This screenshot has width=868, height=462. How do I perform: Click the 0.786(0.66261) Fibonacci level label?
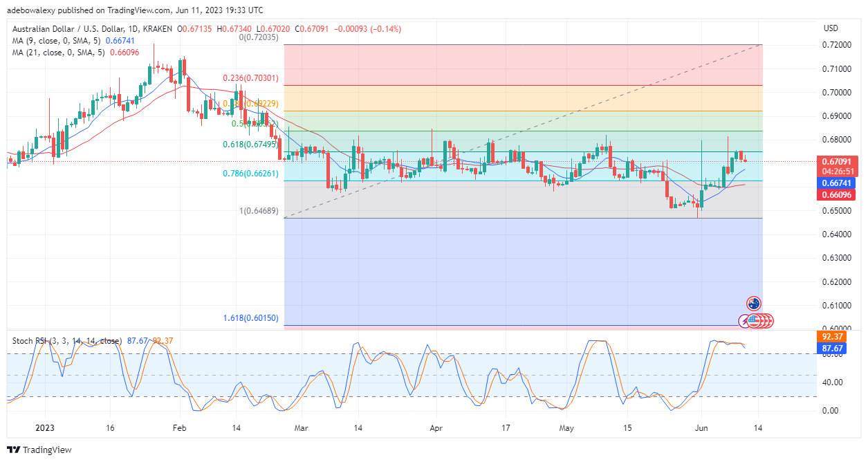251,174
